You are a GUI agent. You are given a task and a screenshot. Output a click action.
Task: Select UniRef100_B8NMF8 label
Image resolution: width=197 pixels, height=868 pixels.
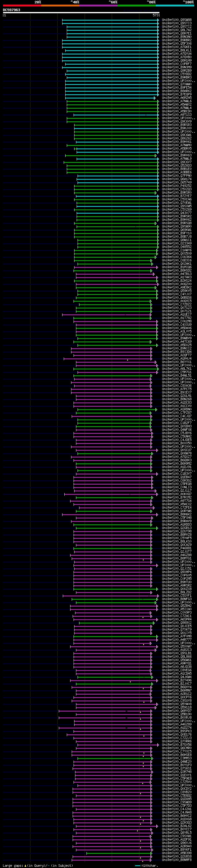coord(177,860)
